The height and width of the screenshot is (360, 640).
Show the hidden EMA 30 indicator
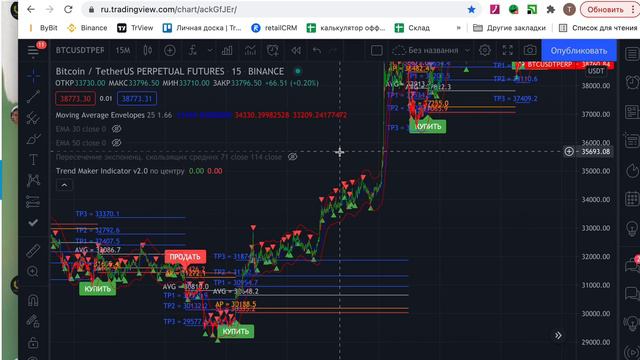tap(117, 129)
